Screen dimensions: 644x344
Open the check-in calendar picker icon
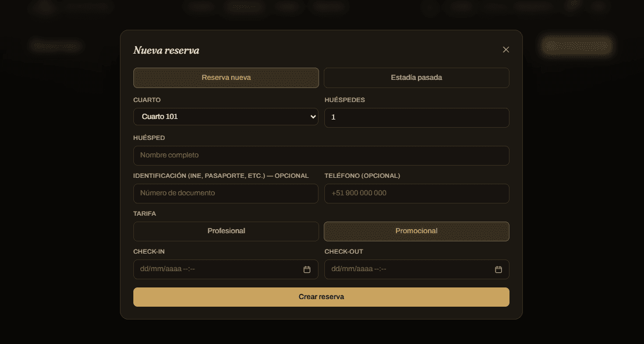(307, 269)
